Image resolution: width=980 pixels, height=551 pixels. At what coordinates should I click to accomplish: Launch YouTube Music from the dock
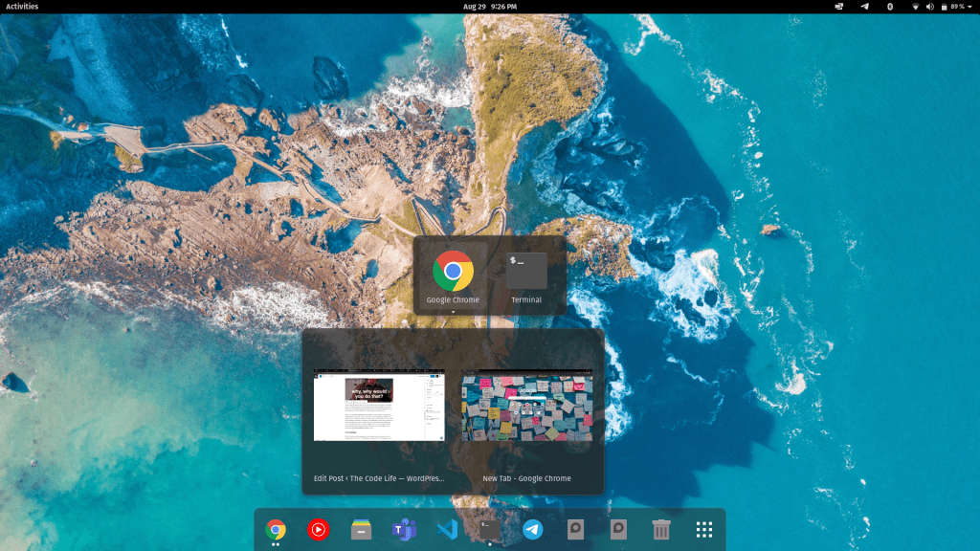(318, 529)
